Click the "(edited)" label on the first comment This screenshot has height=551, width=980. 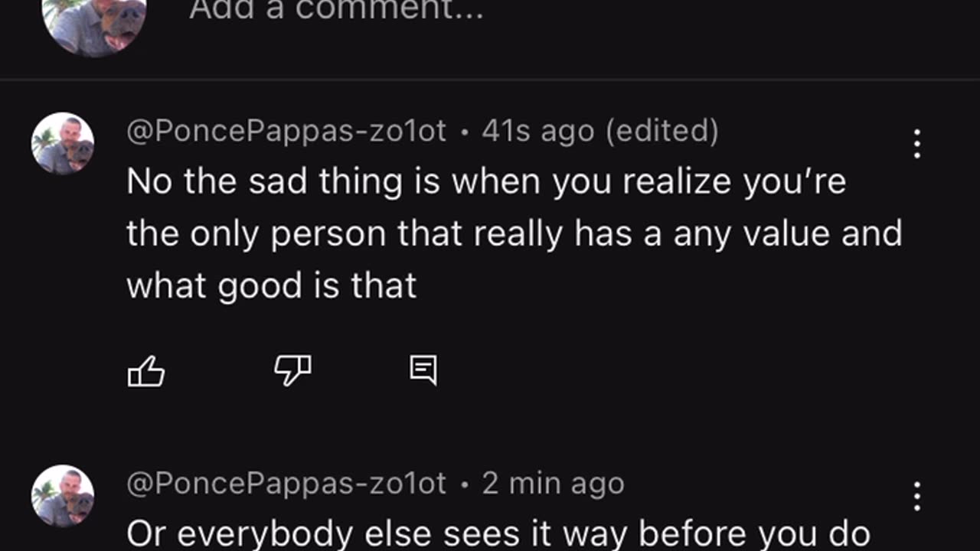click(662, 132)
